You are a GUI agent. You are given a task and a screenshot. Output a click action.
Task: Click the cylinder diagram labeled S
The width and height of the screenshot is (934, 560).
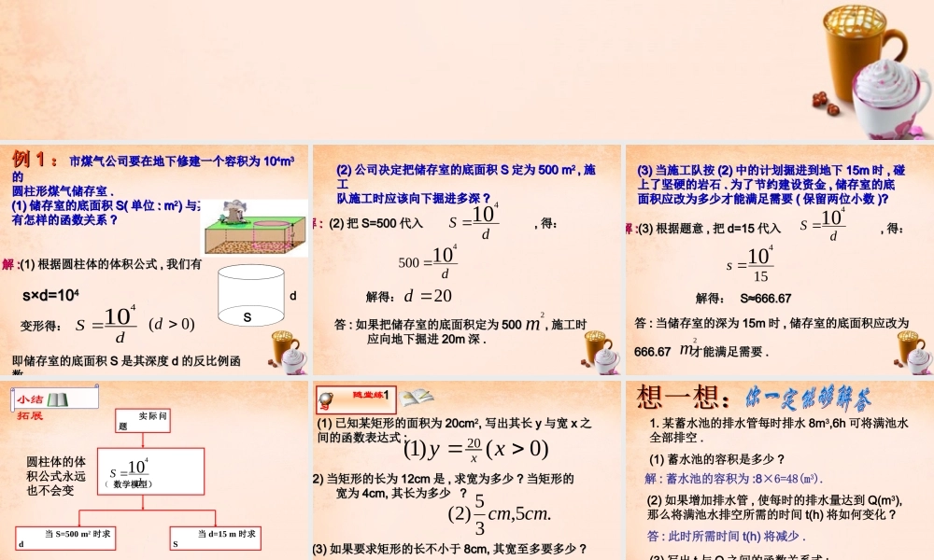click(250, 296)
